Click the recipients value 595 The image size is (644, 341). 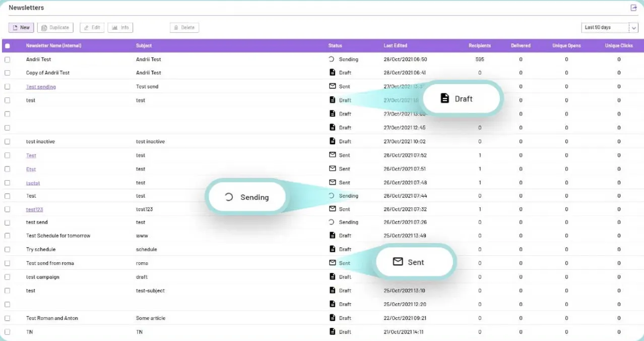pyautogui.click(x=480, y=60)
